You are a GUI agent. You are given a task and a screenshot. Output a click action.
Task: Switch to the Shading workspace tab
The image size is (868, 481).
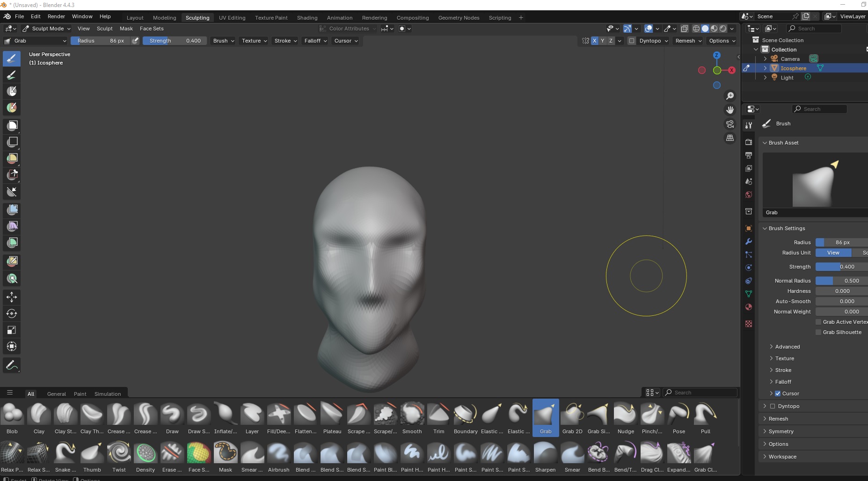point(307,18)
